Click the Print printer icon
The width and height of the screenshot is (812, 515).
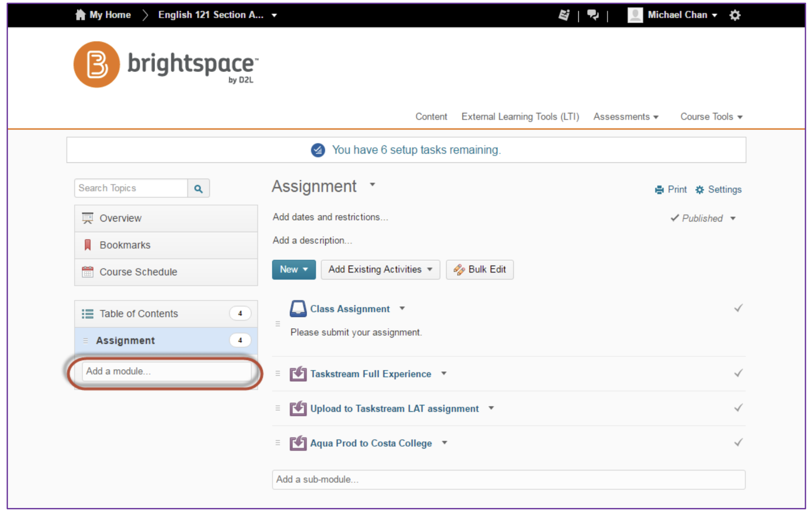(x=659, y=190)
